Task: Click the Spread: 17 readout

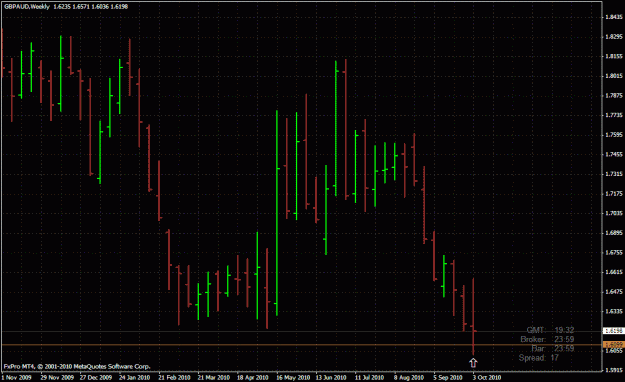Action: 539,358
